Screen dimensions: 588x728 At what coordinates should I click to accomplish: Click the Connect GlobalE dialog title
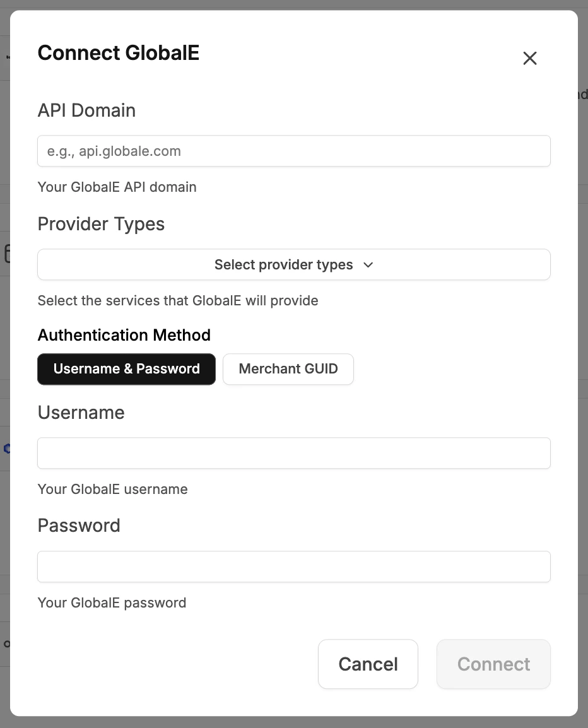[118, 53]
